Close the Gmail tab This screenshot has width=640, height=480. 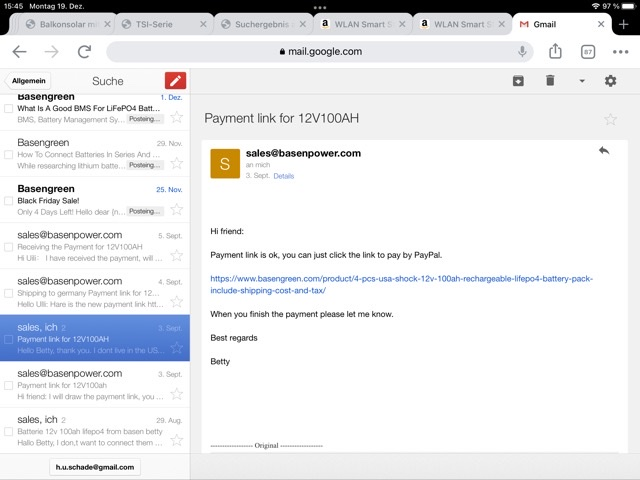601,24
